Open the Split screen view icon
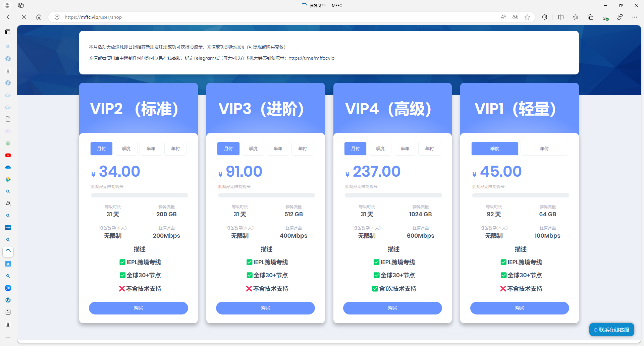This screenshot has width=644, height=346. [560, 17]
